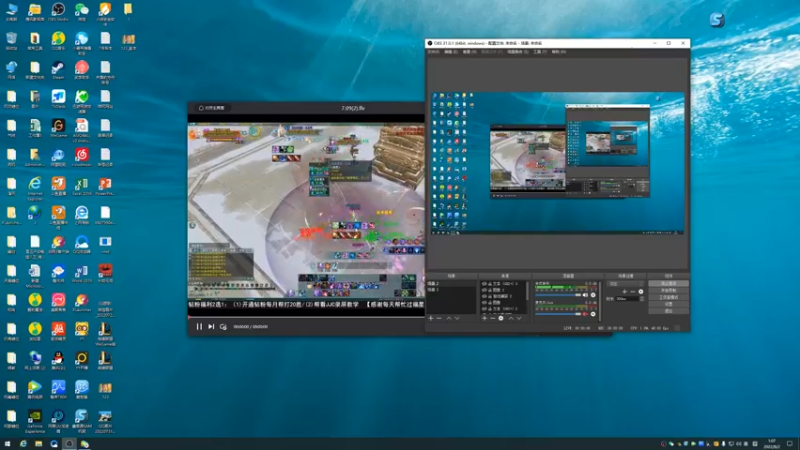
Task: Open OBS Studio desktop shortcut
Action: (x=58, y=11)
